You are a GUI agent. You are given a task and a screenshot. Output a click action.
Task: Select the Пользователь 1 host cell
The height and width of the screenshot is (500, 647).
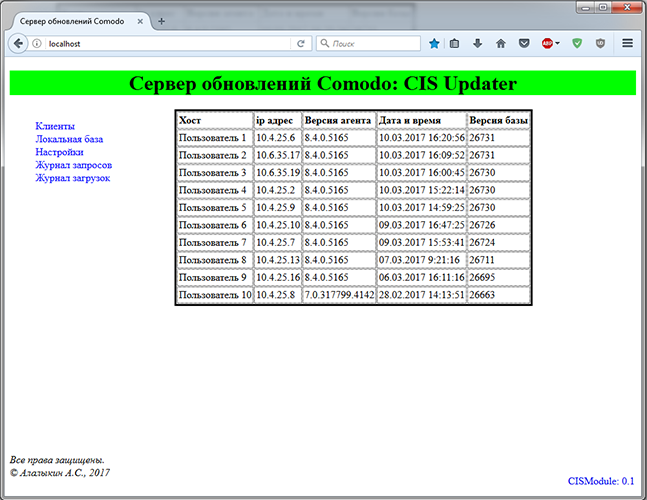tap(215, 138)
